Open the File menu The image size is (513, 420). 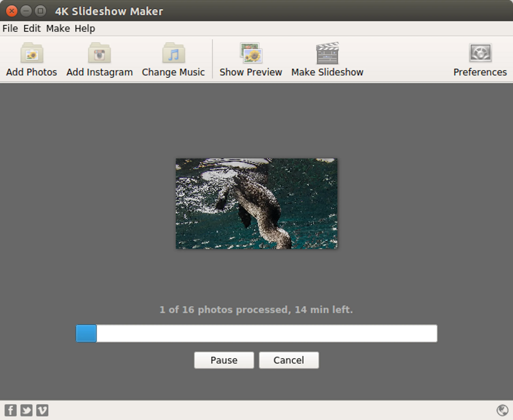tap(10, 29)
